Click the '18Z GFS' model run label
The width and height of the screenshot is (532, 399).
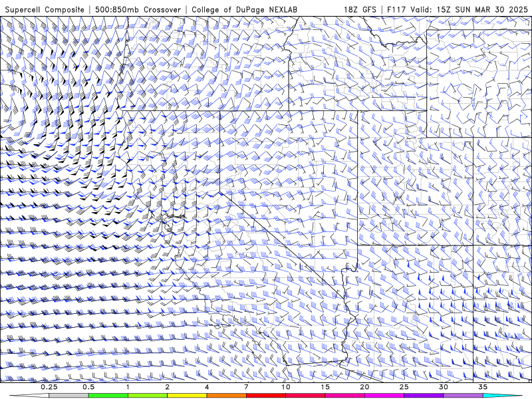360,10
